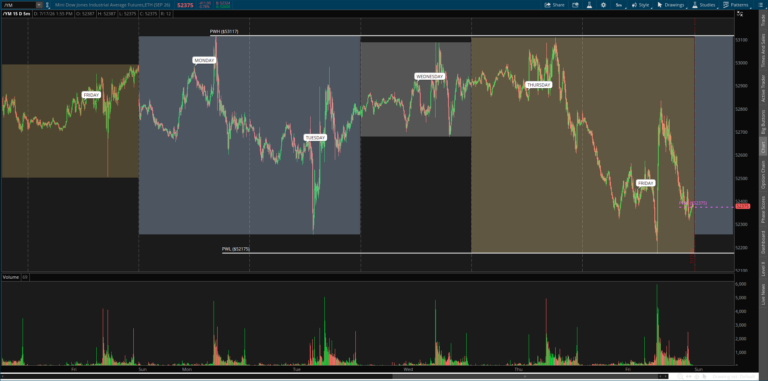Click the scrollbar left arrow button
Screen dimensions: 768x381
(x=2, y=376)
